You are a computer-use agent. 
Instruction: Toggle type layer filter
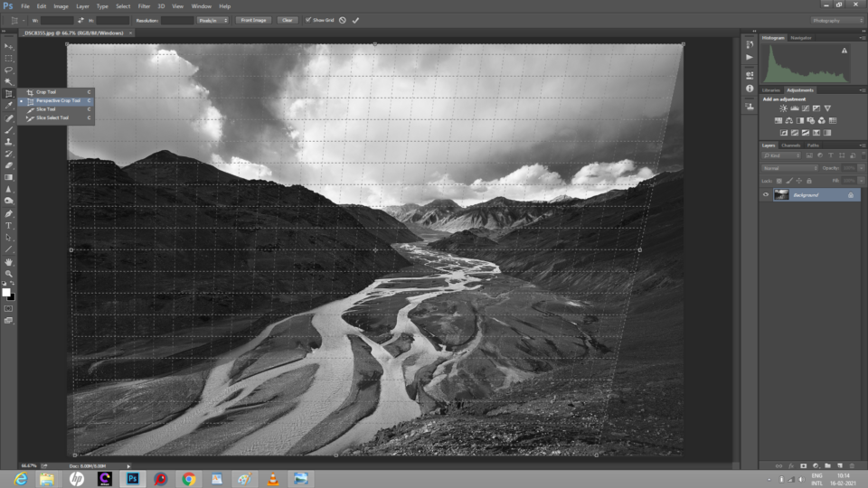click(x=831, y=156)
